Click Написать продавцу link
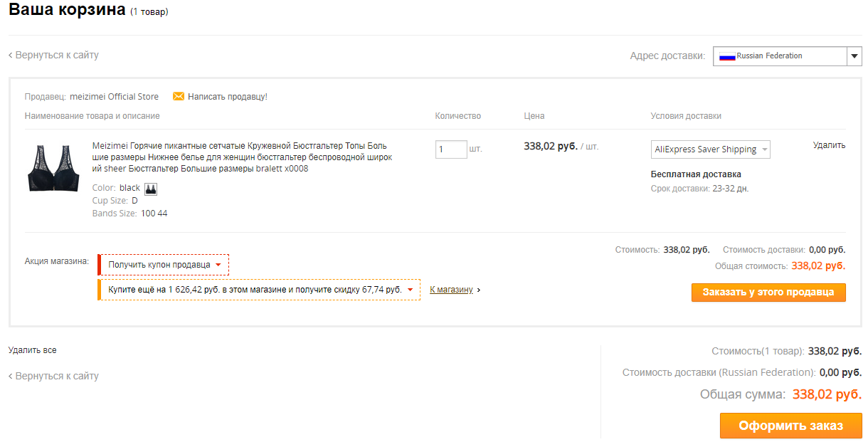 click(x=228, y=97)
